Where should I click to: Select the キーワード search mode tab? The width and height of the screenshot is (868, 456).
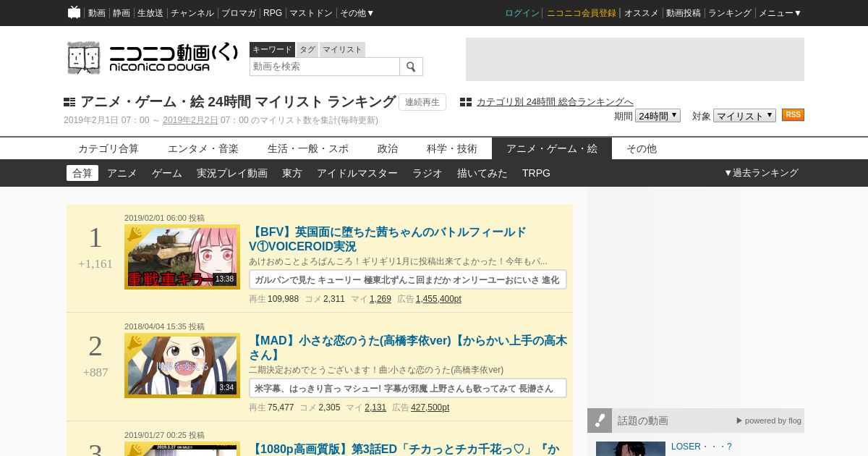click(272, 49)
